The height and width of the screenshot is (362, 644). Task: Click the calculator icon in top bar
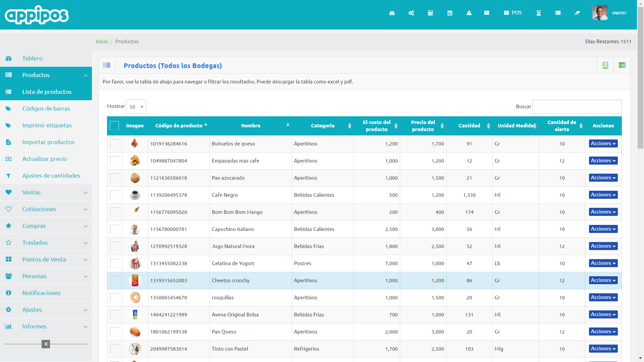coord(430,13)
